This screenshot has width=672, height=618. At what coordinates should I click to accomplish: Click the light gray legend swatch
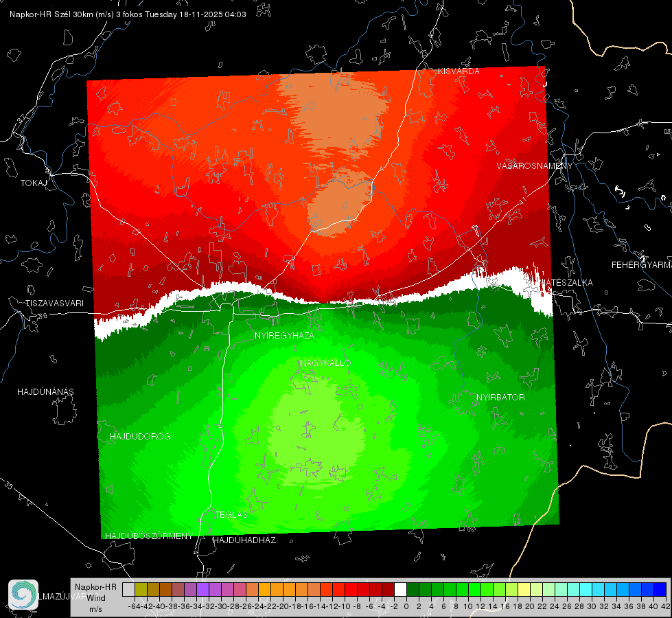[x=128, y=590]
